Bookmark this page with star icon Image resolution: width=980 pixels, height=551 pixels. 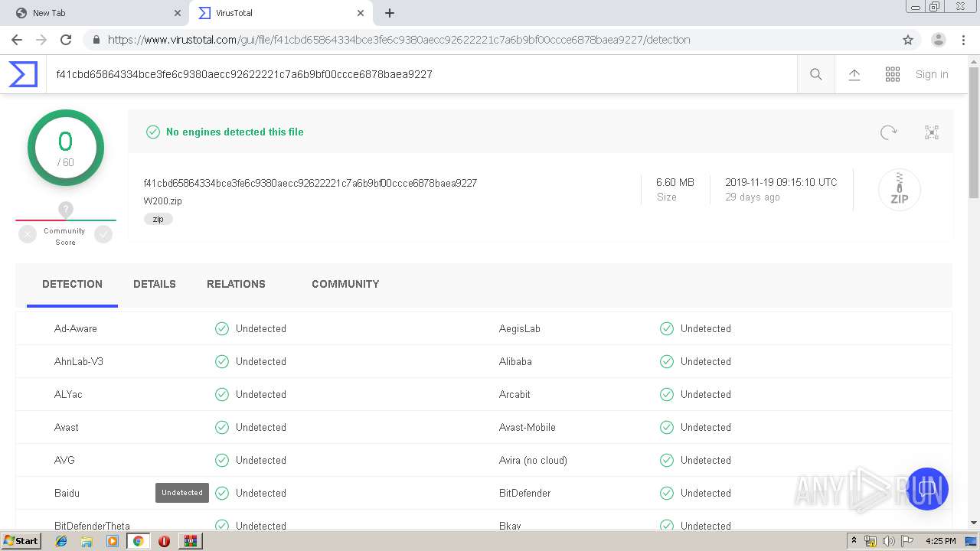[x=908, y=40]
